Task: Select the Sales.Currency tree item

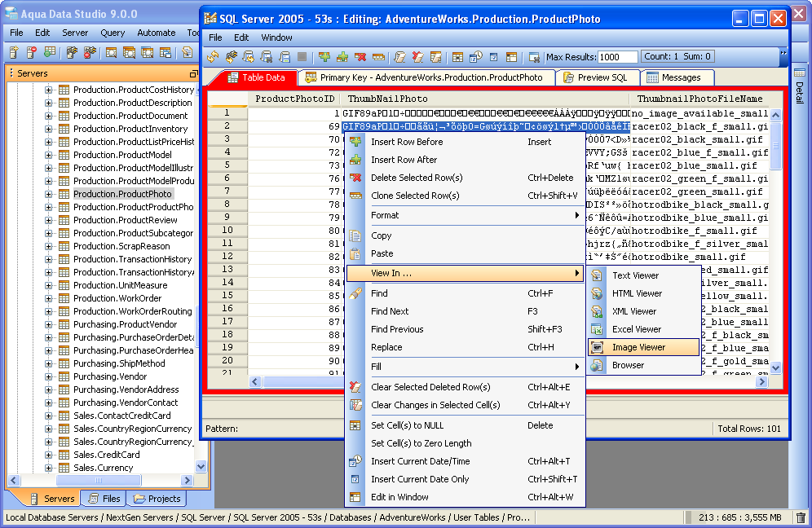Action: point(103,468)
